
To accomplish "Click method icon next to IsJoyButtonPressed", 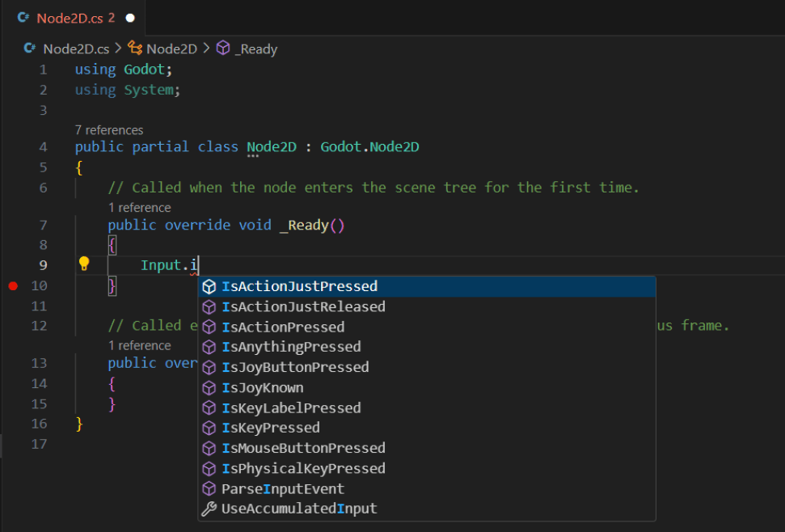I will point(209,367).
